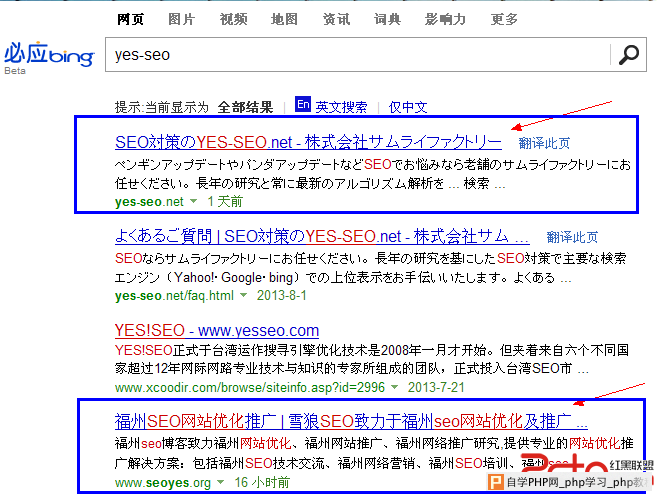Open the 词典 tab
This screenshot has height=496, width=657.
388,19
